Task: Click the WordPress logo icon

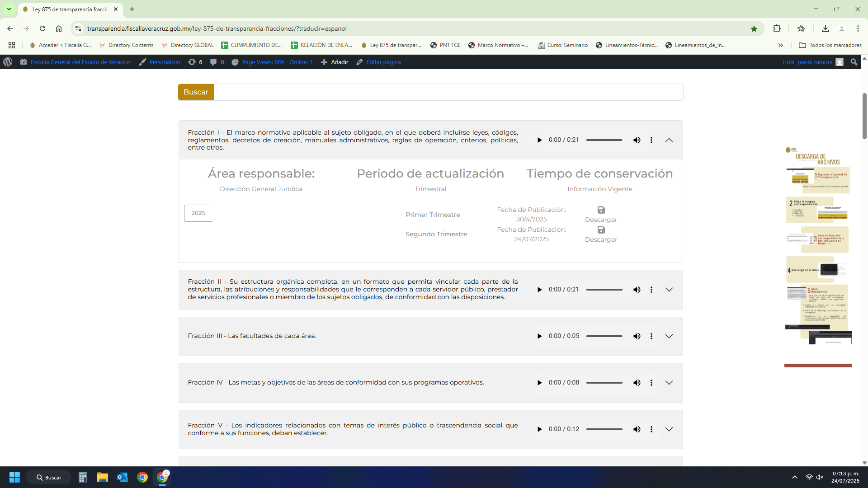Action: [x=8, y=62]
